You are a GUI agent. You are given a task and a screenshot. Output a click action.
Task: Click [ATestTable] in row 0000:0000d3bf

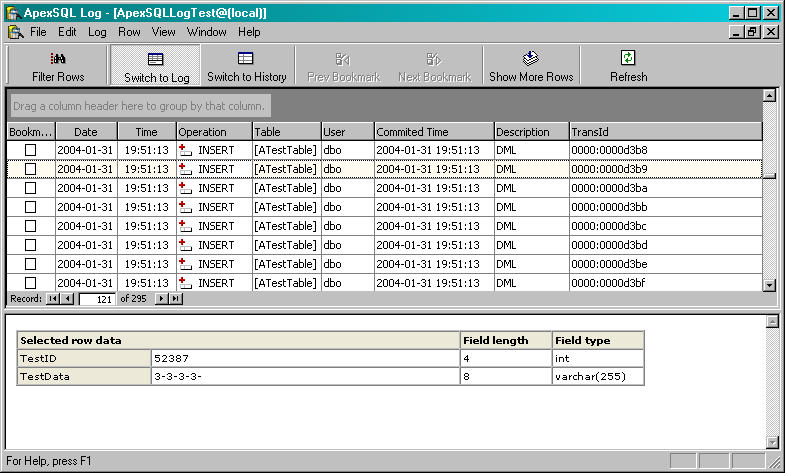click(x=286, y=283)
